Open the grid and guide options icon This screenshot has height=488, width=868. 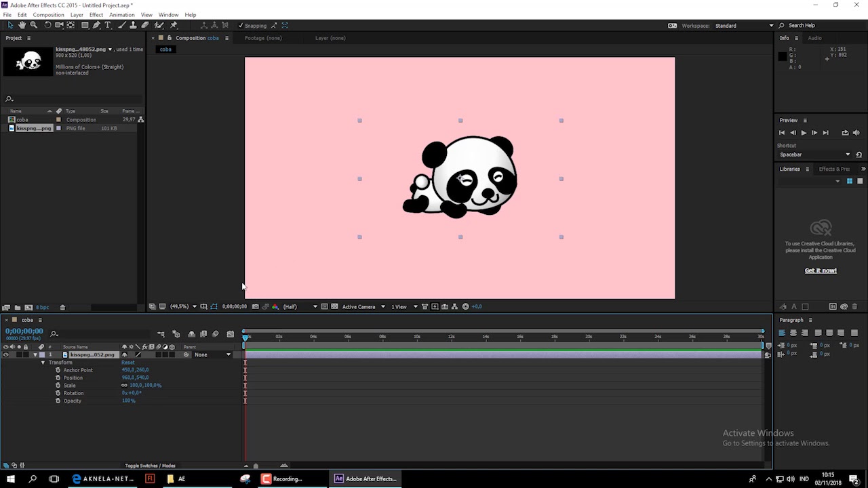click(x=204, y=306)
